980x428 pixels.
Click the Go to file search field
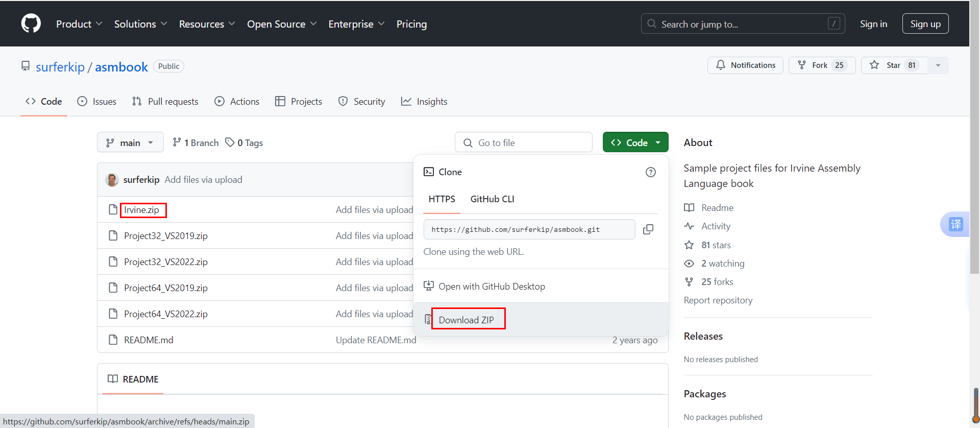coord(523,142)
